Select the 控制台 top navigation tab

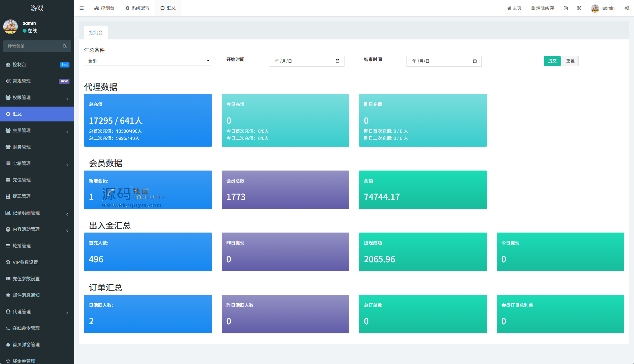click(104, 8)
